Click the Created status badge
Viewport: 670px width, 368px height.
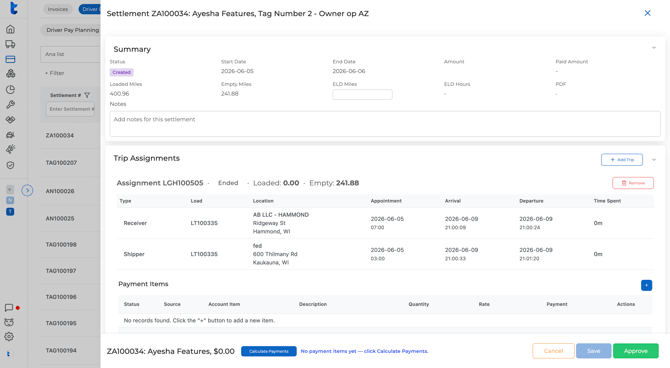122,72
